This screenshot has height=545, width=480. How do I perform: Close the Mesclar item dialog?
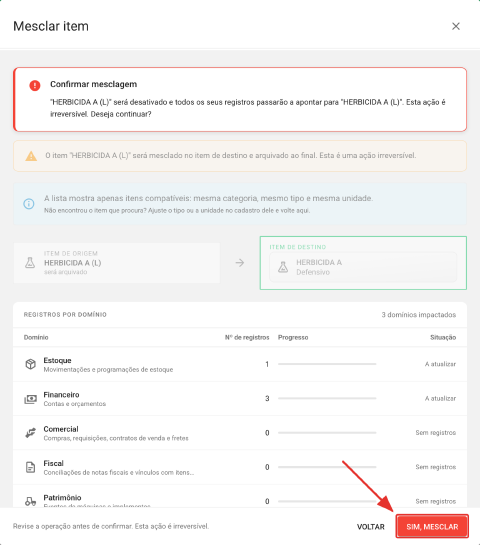click(455, 26)
